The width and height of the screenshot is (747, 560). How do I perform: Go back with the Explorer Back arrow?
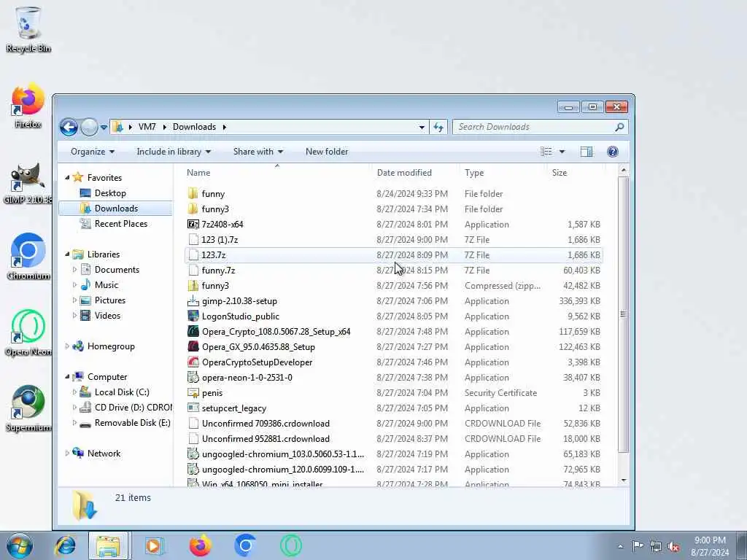pyautogui.click(x=69, y=127)
